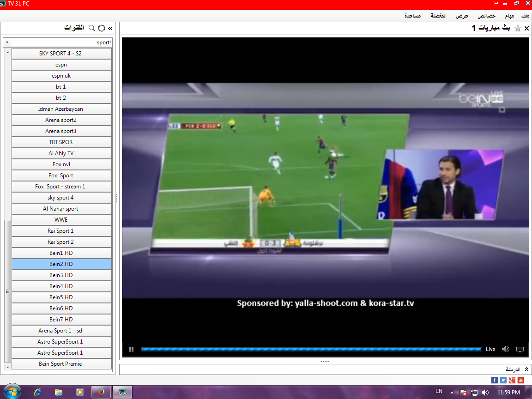Choose Al Nahar sport channel
The image size is (532, 399).
click(x=61, y=209)
